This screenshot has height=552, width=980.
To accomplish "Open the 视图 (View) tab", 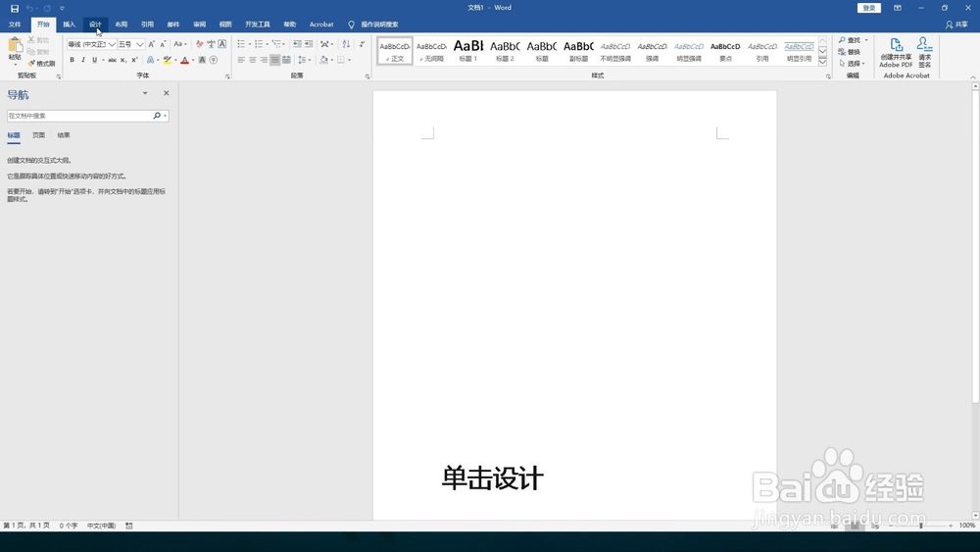I will [x=225, y=25].
